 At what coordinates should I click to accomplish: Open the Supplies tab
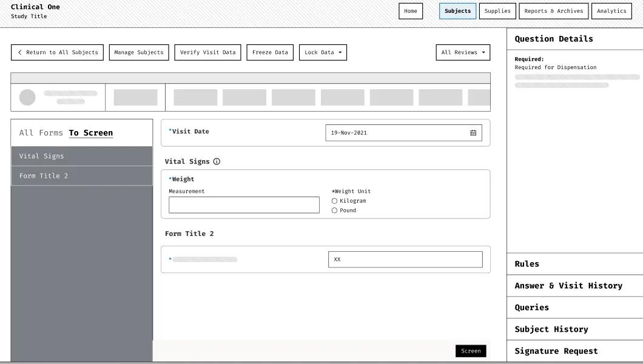click(497, 11)
